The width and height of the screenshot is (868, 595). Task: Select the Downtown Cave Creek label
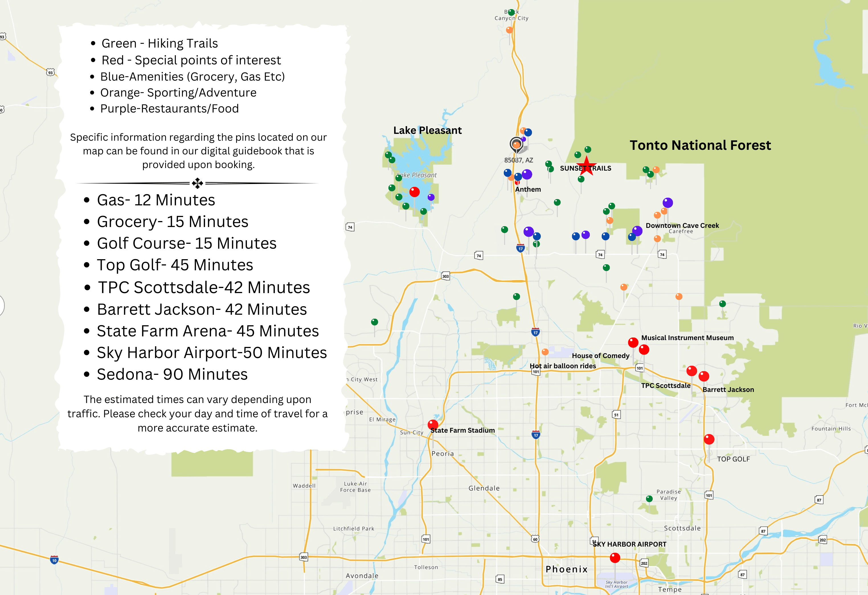click(x=682, y=225)
